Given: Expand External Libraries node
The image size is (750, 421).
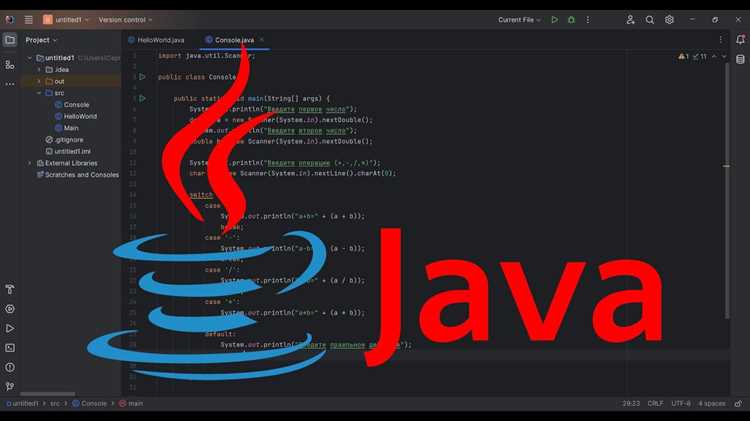Looking at the screenshot, I should [x=30, y=163].
